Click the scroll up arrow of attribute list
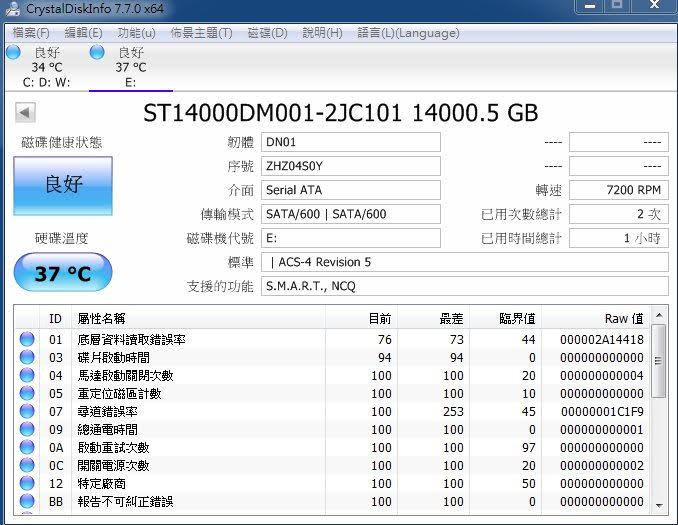 [x=658, y=317]
